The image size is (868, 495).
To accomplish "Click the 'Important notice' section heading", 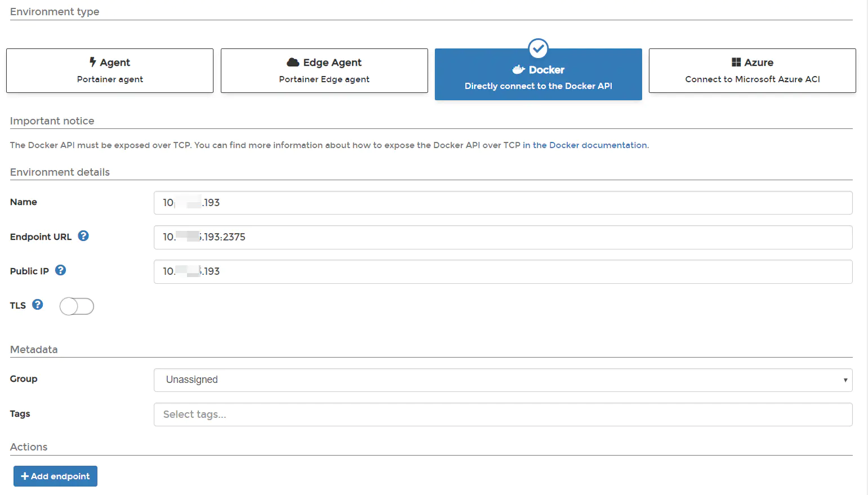I will click(52, 121).
